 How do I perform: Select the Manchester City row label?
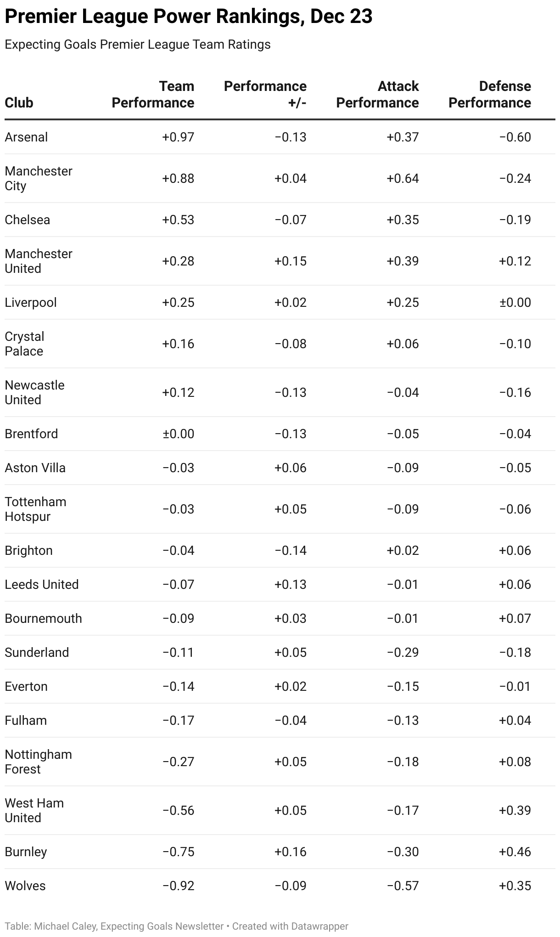pos(39,179)
